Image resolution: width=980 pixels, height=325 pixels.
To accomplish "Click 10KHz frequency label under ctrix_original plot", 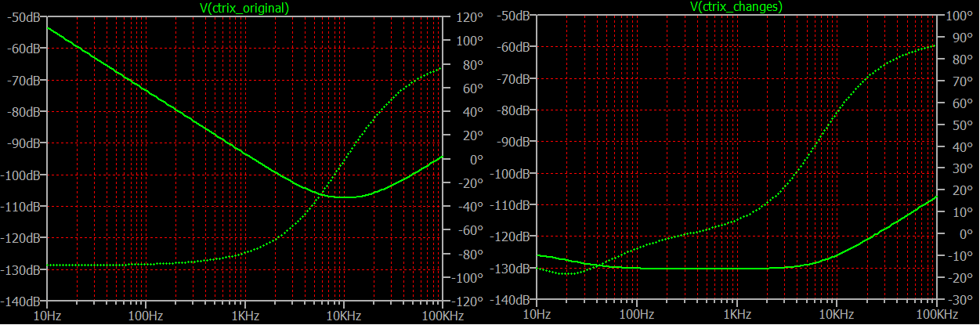I will click(344, 315).
